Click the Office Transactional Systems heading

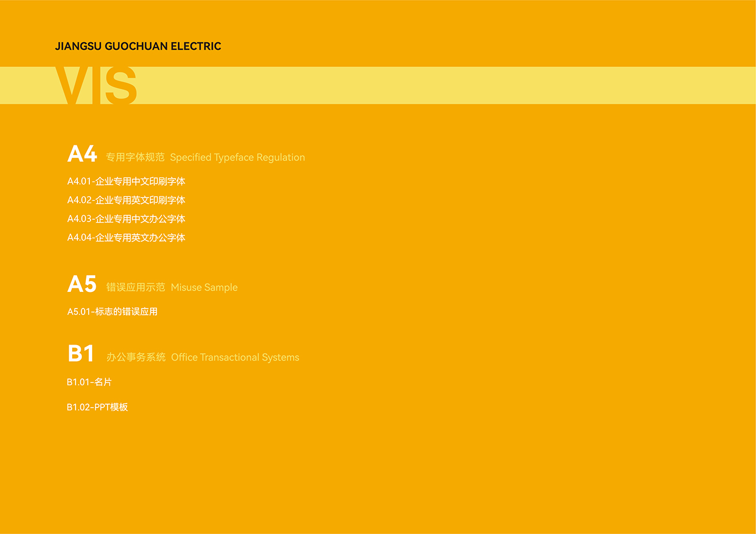click(x=235, y=357)
